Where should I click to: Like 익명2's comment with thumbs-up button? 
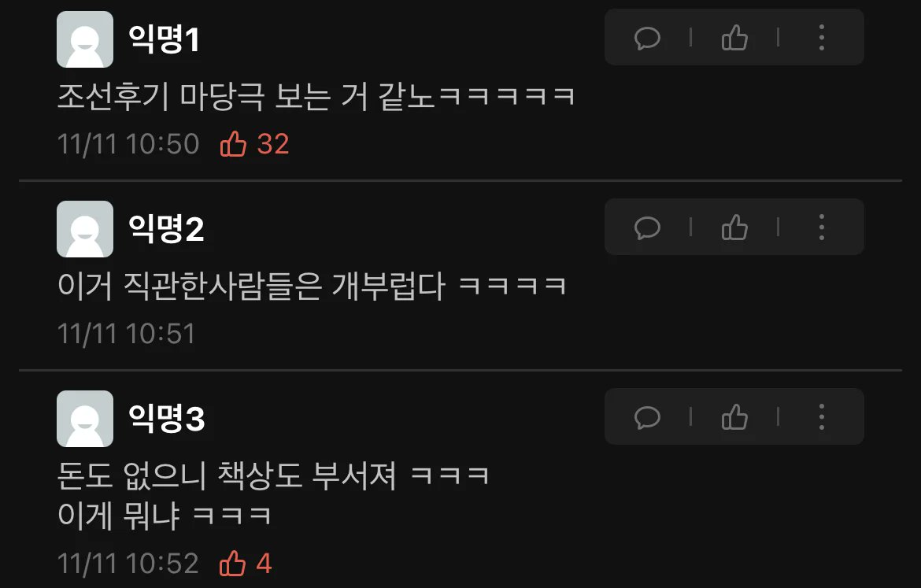(x=734, y=228)
